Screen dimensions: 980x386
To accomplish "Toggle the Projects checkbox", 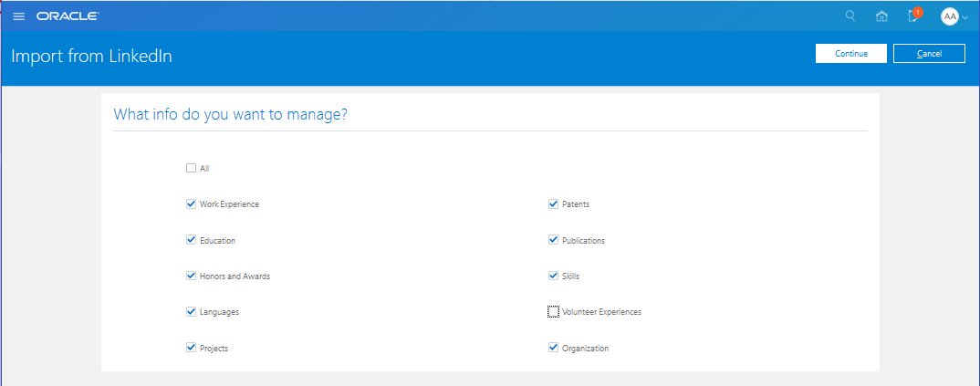I will pos(191,348).
